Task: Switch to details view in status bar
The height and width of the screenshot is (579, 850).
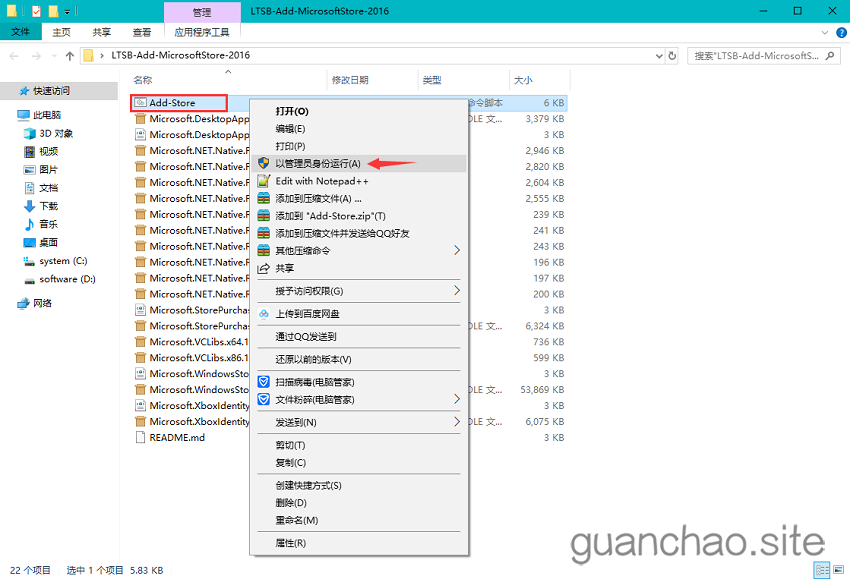Action: click(823, 570)
